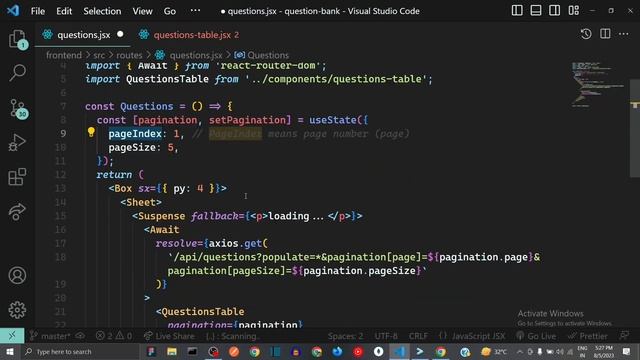Show hidden system tray icons chevron
Image resolution: width=640 pixels, height=360 pixels.
520,351
